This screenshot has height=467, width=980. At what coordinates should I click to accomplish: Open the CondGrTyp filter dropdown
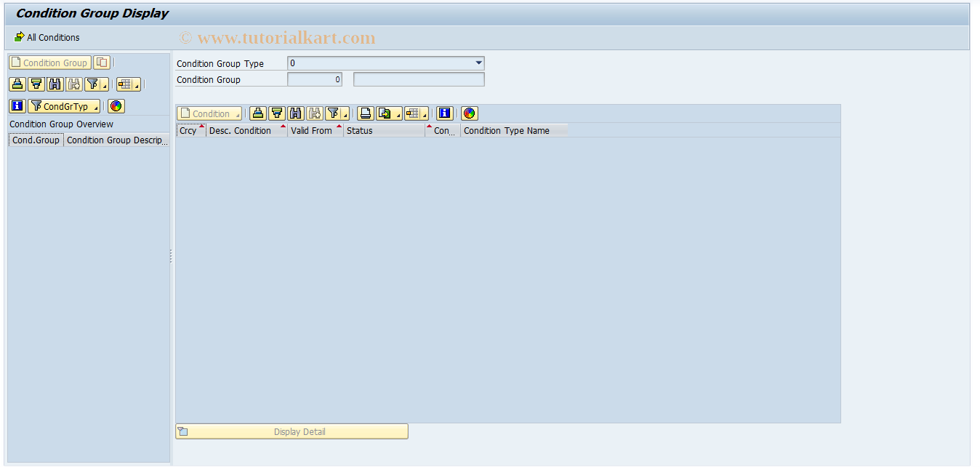64,106
